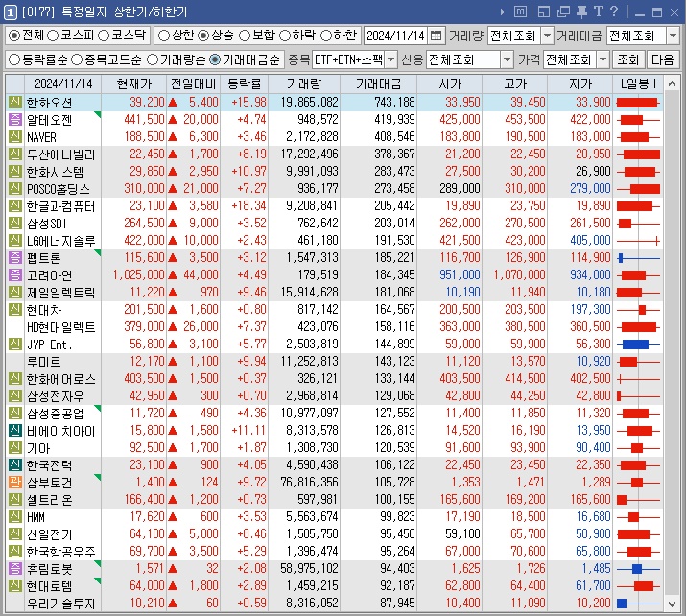Viewport: 686px width, 616px height.
Task: Select the 전체 market radio button
Action: 14,36
